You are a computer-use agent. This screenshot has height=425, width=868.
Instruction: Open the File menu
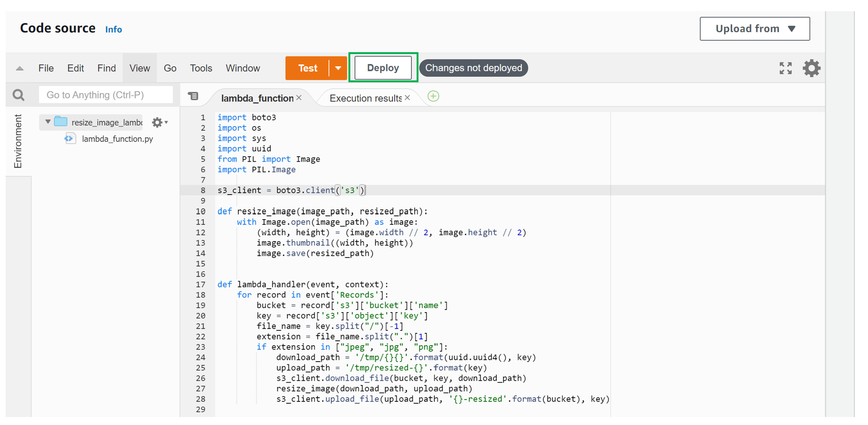tap(46, 68)
